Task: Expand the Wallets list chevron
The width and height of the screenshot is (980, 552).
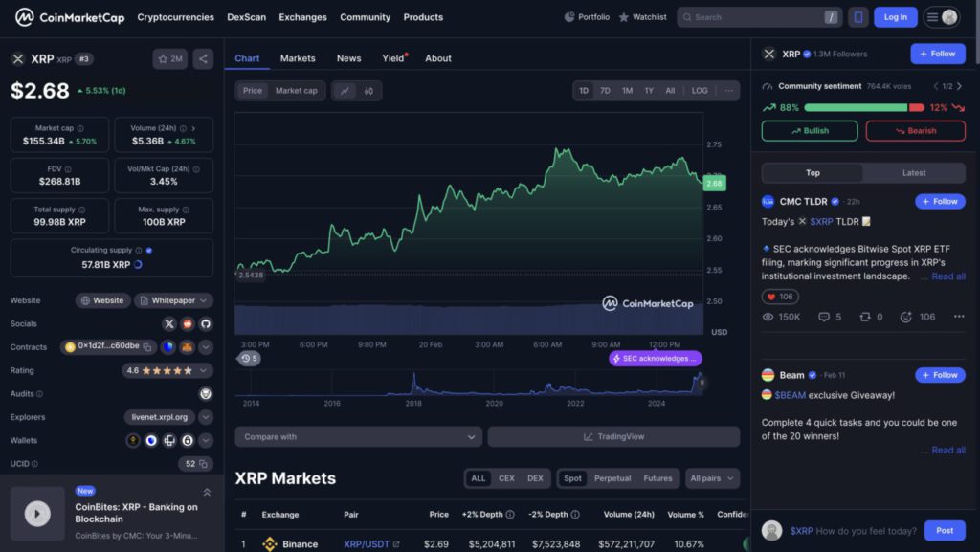Action: (x=205, y=440)
